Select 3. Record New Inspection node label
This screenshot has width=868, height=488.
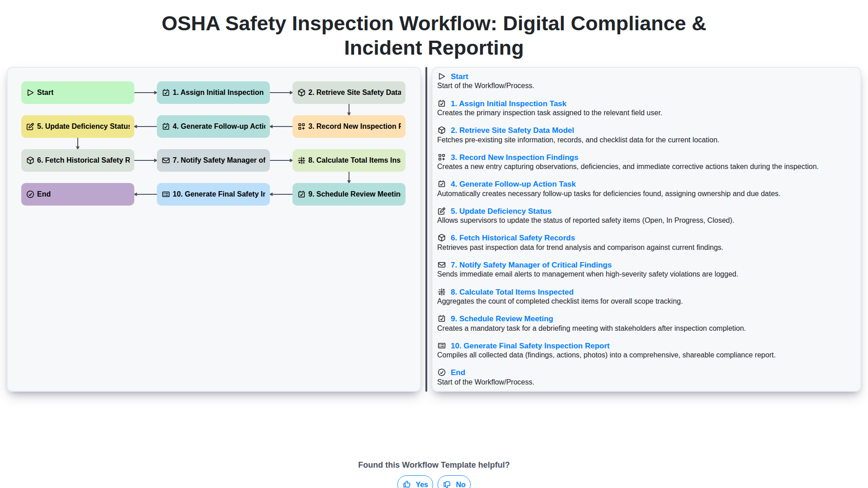(x=354, y=127)
